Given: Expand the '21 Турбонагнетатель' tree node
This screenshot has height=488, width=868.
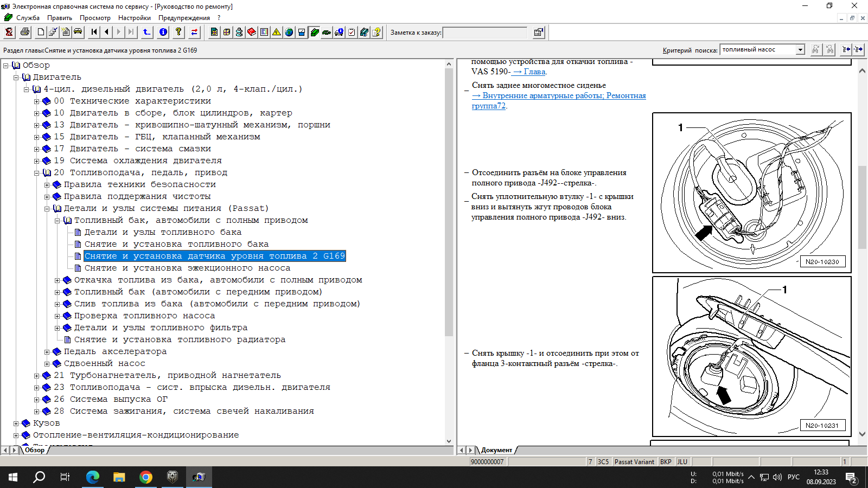Looking at the screenshot, I should click(37, 375).
